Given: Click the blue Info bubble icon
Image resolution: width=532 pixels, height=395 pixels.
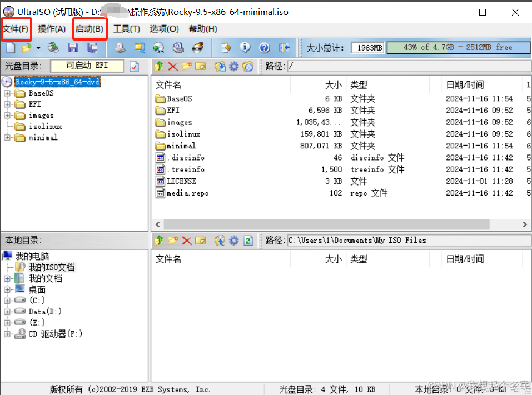Looking at the screenshot, I should (x=245, y=48).
